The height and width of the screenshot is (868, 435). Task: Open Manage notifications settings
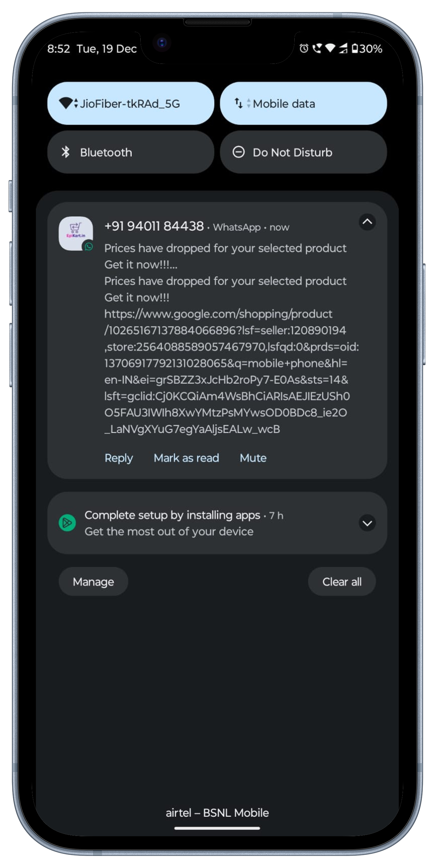point(93,582)
